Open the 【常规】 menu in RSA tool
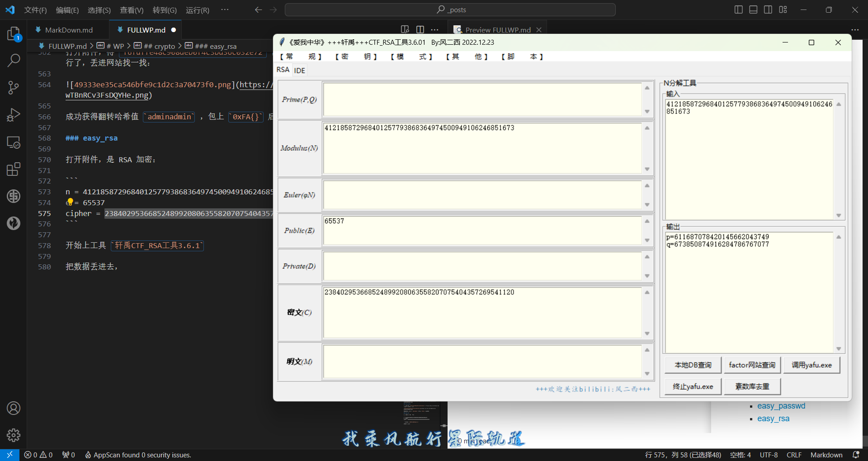Viewport: 868px width, 461px height. click(x=300, y=56)
